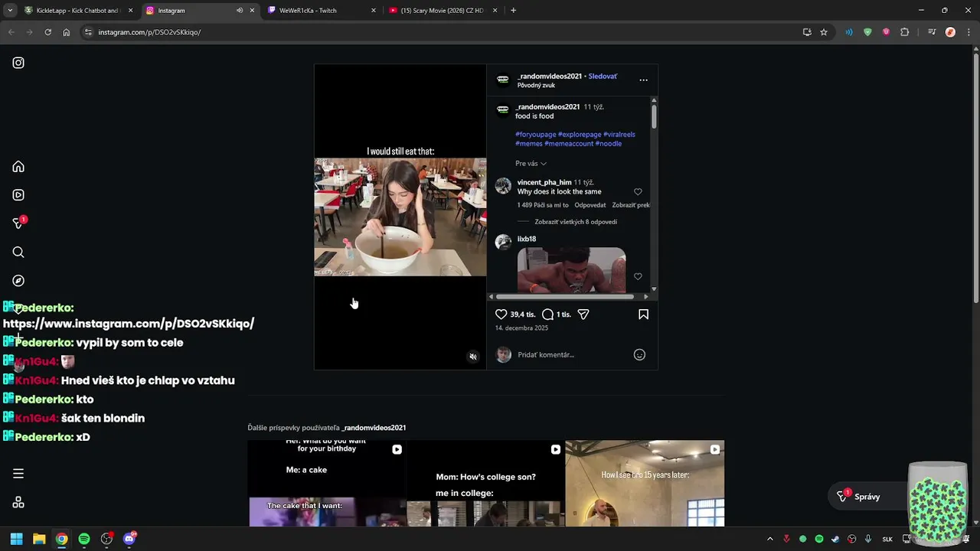
Task: Open 'How I see bro 15 years later' thumbnail
Action: [645, 484]
